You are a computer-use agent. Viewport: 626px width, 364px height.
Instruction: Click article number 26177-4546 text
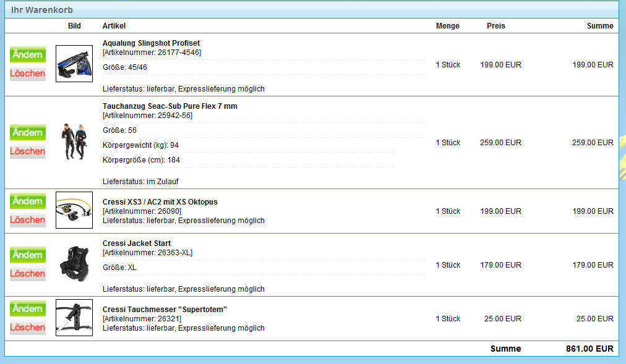tap(152, 53)
